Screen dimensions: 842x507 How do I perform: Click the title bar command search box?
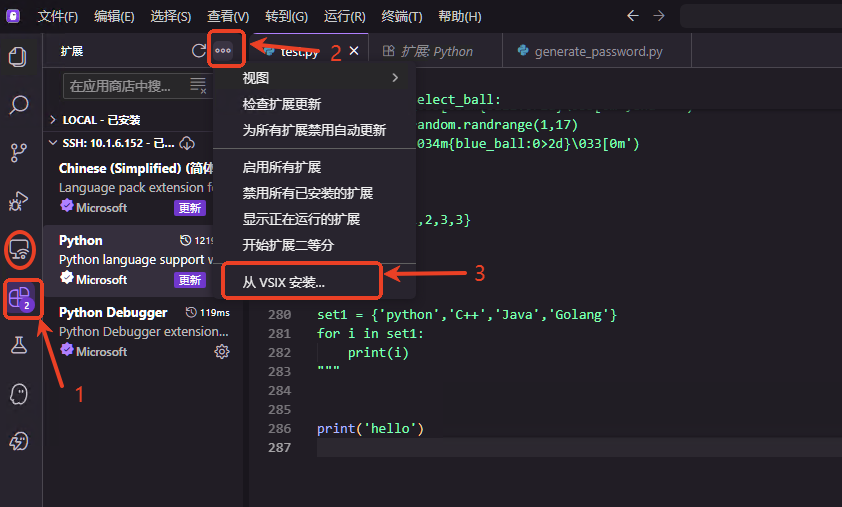761,16
